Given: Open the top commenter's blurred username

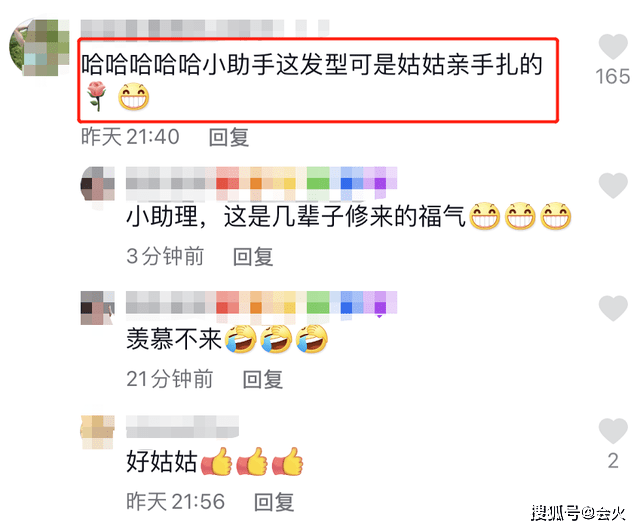Looking at the screenshot, I should (204, 29).
